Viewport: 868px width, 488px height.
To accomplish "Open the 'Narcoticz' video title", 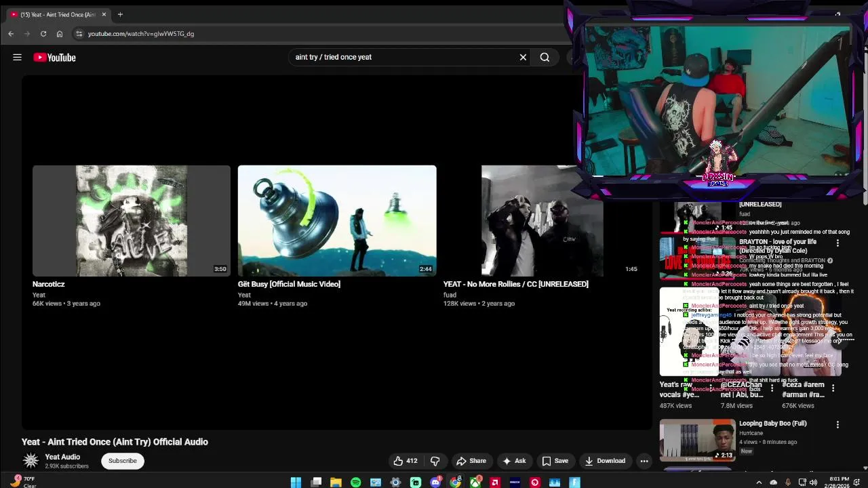I will [49, 284].
